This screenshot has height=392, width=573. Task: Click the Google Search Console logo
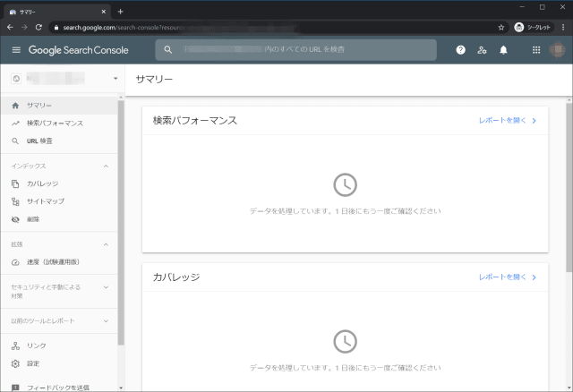click(x=78, y=50)
